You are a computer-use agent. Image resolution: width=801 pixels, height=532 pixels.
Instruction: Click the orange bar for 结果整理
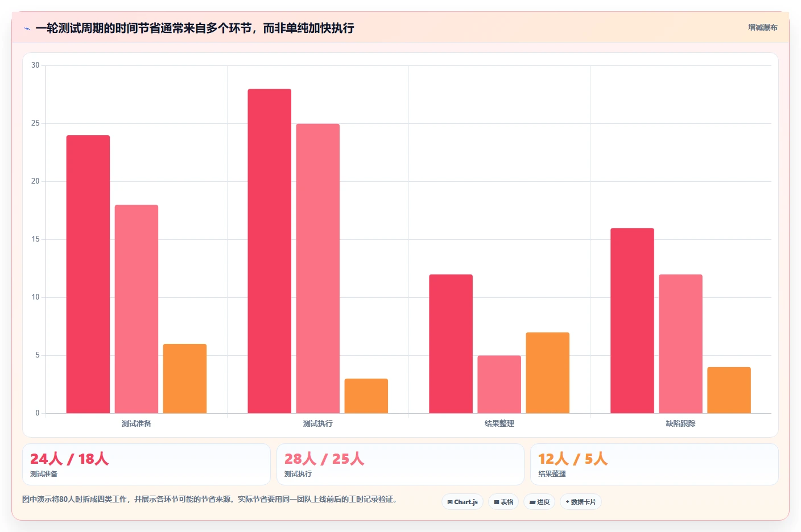548,373
